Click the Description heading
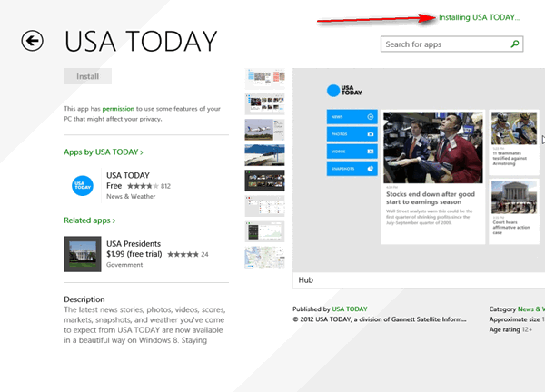This screenshot has height=392, width=545. (x=84, y=299)
